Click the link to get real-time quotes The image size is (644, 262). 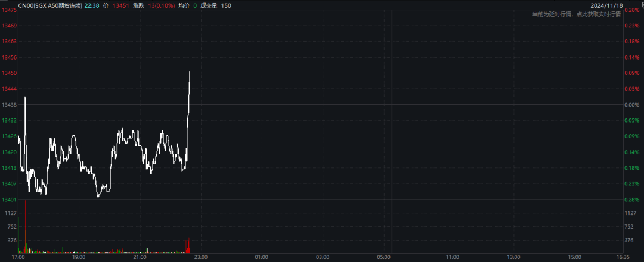pos(576,14)
